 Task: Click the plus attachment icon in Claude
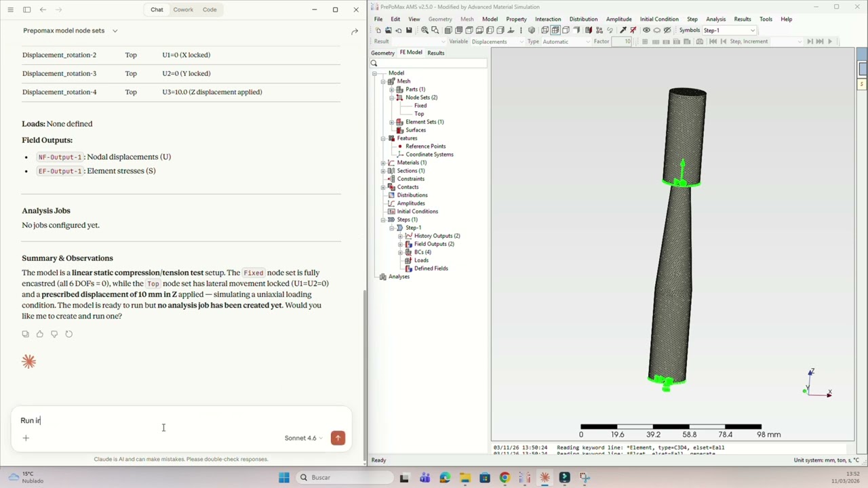[26, 438]
